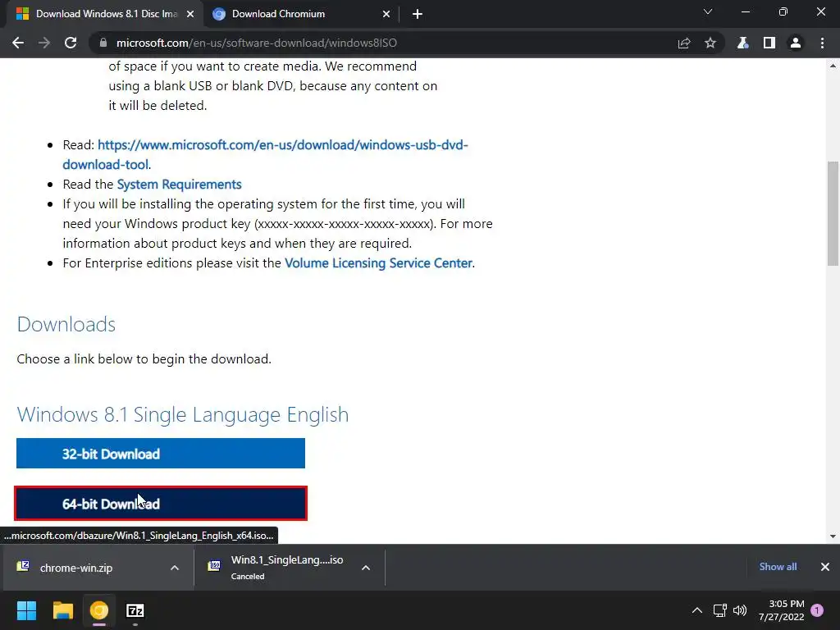Show all downloads
Image resolution: width=840 pixels, height=630 pixels.
click(x=778, y=566)
